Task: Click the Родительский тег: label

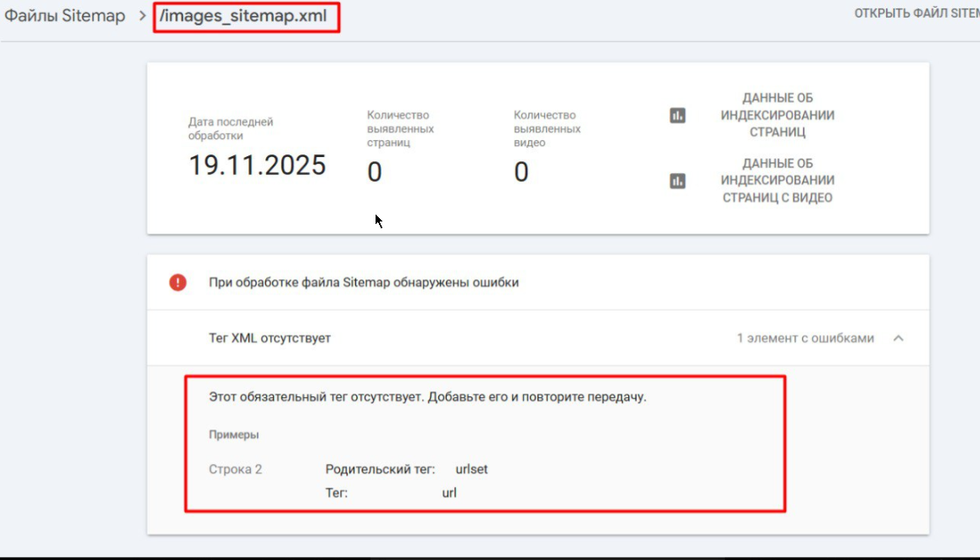Action: (380, 469)
